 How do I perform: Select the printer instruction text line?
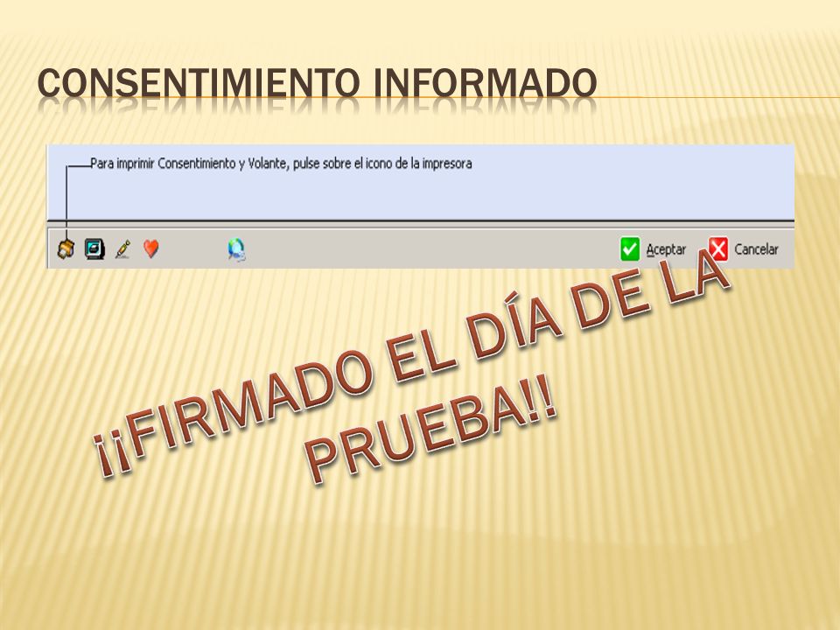point(281,164)
